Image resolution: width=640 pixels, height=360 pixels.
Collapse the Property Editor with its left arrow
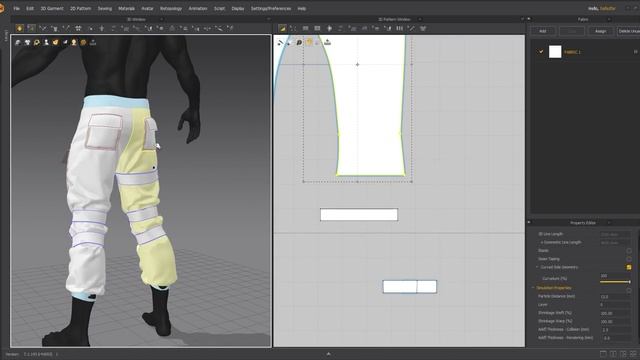point(529,222)
